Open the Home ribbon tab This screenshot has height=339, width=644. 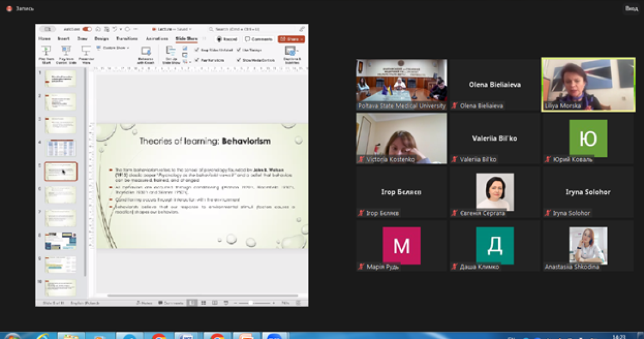pyautogui.click(x=45, y=38)
